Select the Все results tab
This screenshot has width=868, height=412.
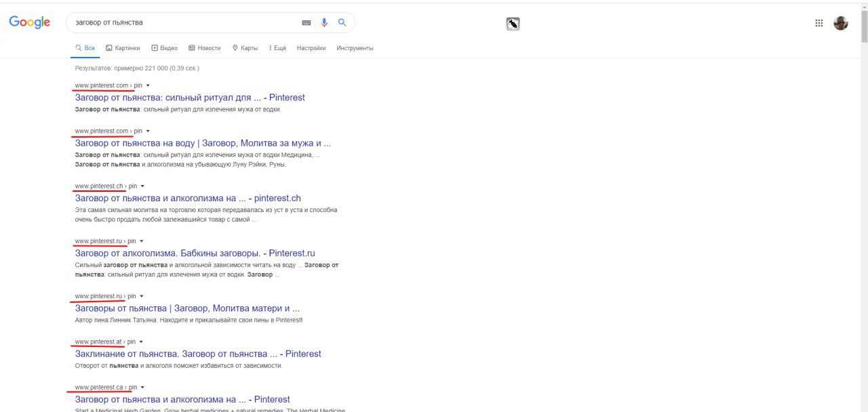[85, 48]
